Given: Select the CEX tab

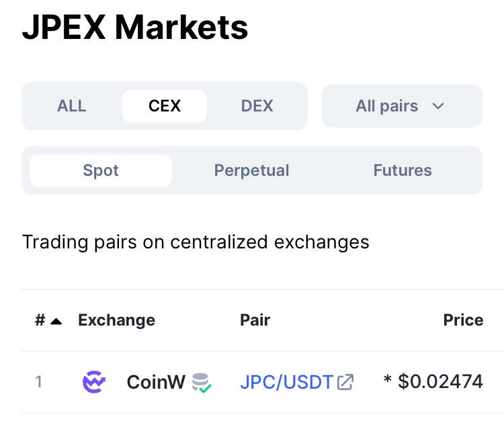Looking at the screenshot, I should click(165, 106).
